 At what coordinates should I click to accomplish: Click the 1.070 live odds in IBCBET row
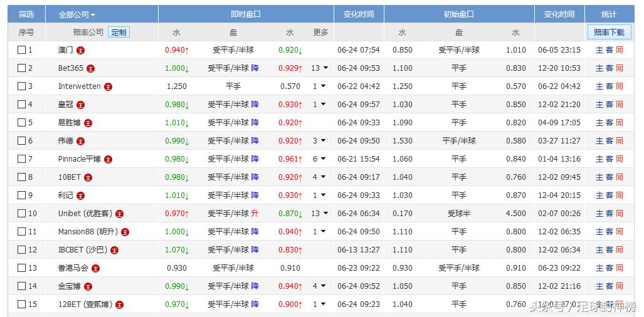(177, 250)
